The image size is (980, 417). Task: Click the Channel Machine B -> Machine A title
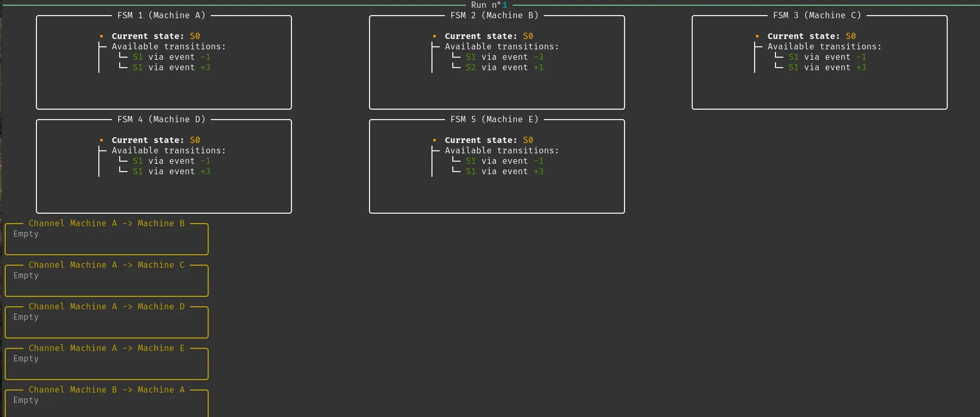point(107,390)
